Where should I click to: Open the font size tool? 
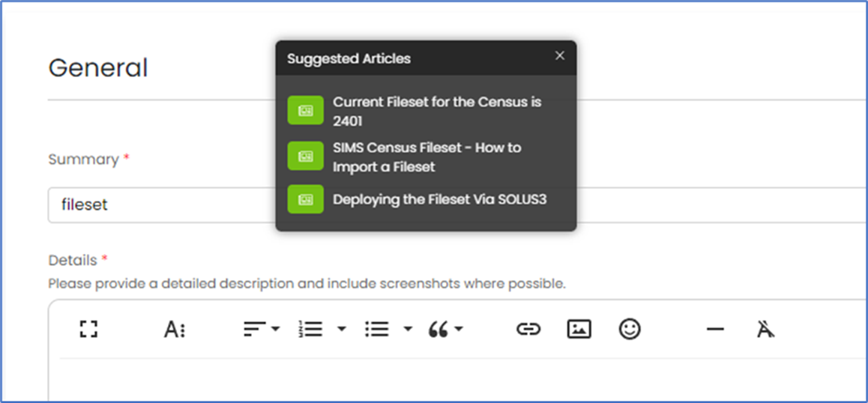pyautogui.click(x=174, y=329)
